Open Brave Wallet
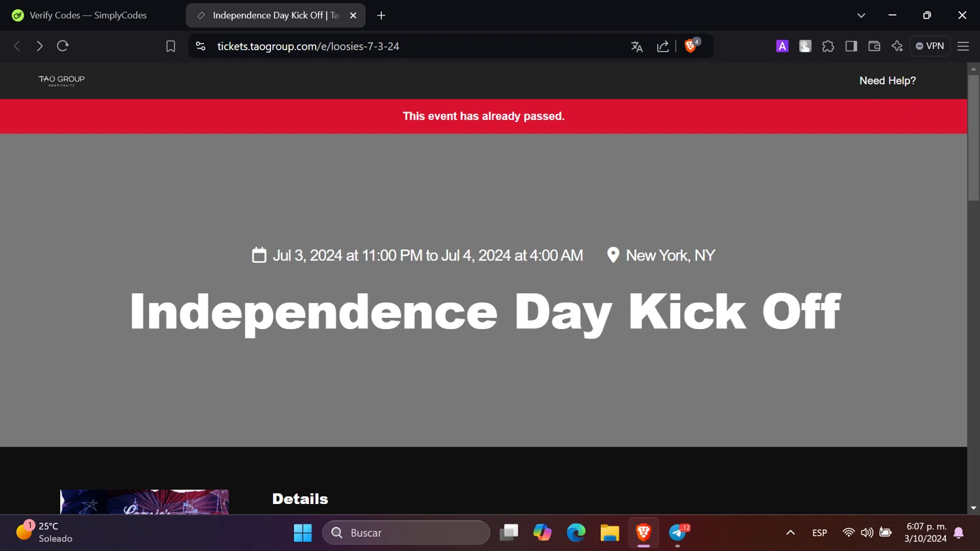Viewport: 980px width, 551px height. pyautogui.click(x=874, y=46)
